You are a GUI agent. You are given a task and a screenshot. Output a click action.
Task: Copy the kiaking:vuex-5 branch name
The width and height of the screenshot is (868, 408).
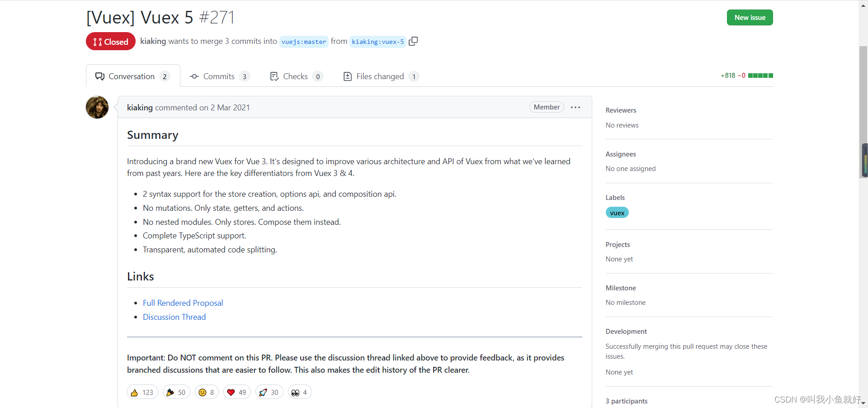[413, 41]
